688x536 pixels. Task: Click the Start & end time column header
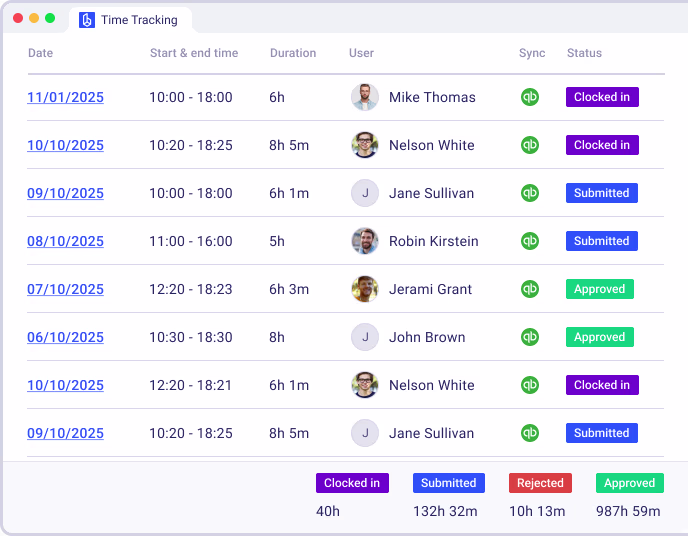(x=194, y=53)
